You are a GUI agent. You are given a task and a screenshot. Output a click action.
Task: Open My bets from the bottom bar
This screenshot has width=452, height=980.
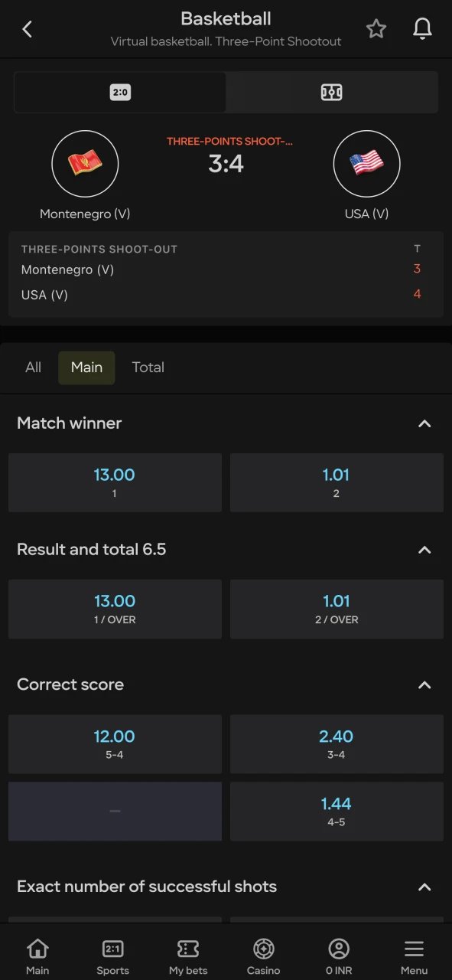pos(188,953)
